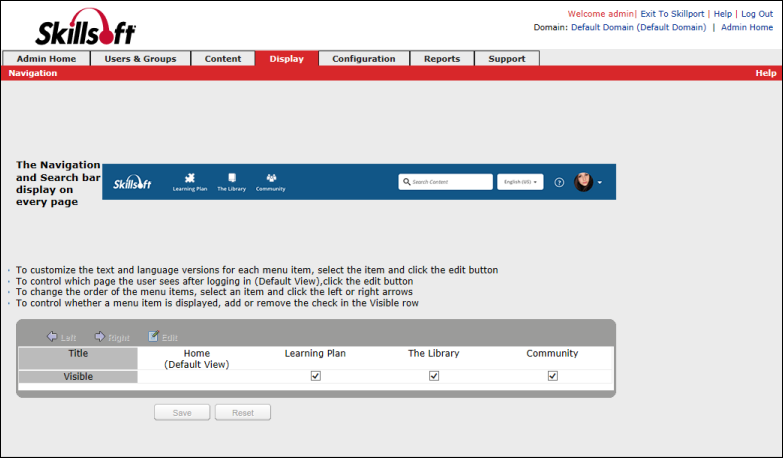Screen dimensions: 783x458
Task: Click Help in the red navigation bar
Action: coord(766,73)
